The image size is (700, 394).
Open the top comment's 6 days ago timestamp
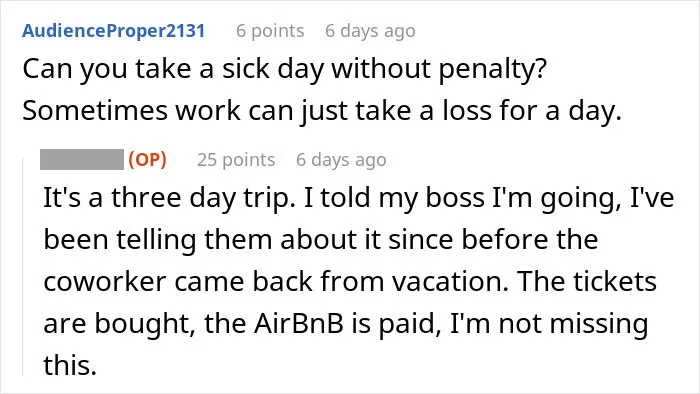(x=370, y=31)
